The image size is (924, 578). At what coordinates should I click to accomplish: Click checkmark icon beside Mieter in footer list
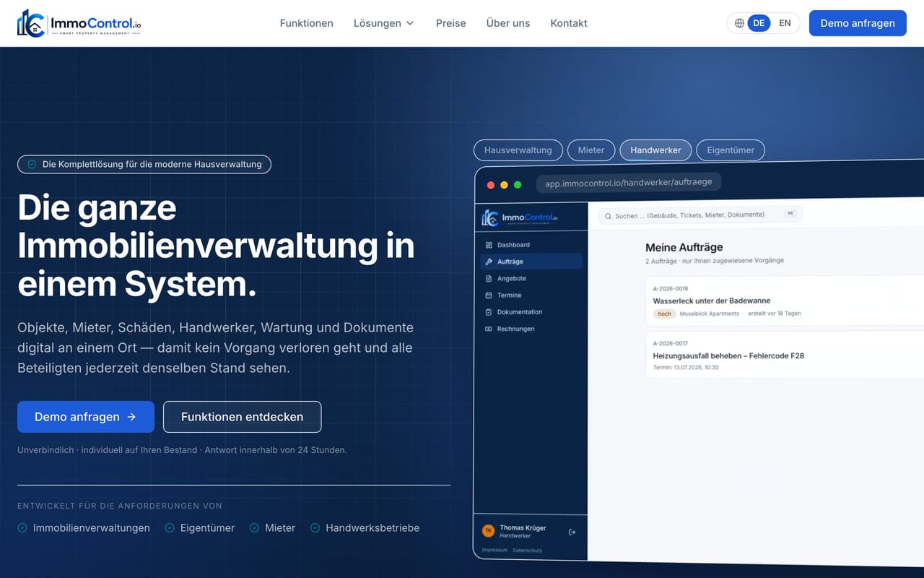click(x=254, y=528)
